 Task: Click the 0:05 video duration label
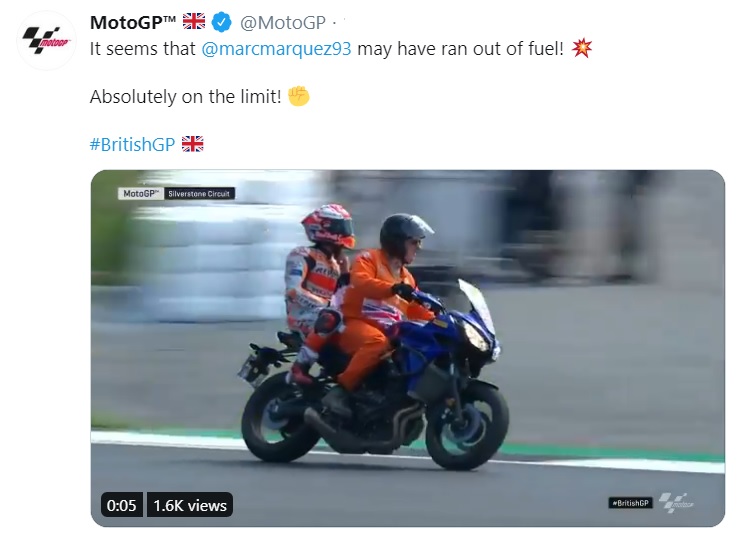121,505
